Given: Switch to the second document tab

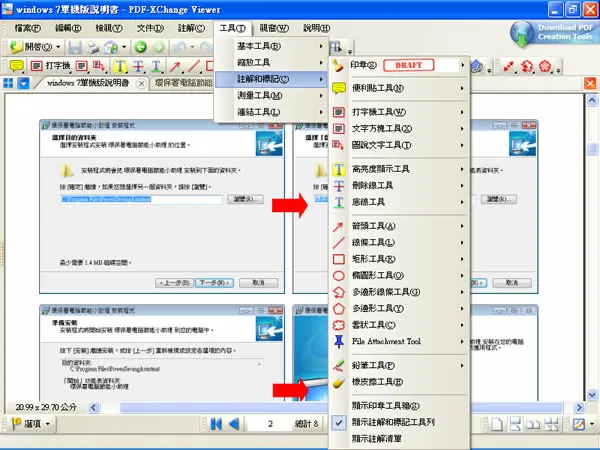Looking at the screenshot, I should point(183,83).
